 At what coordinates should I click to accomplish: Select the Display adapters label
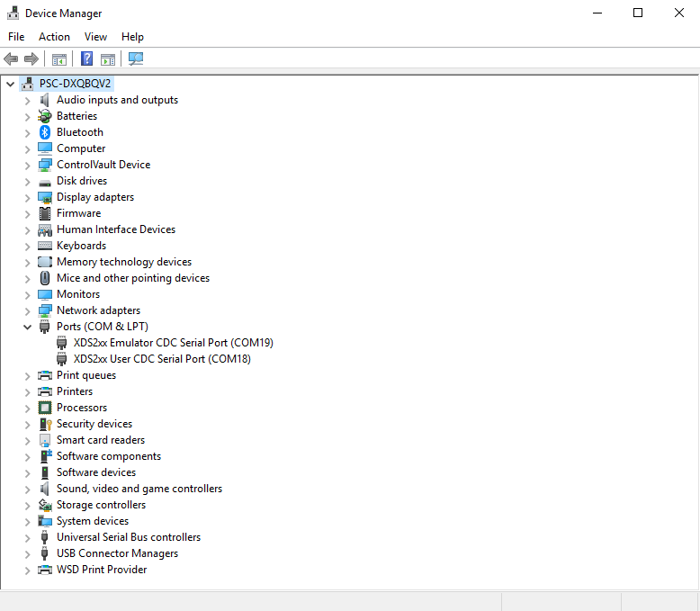coord(95,197)
